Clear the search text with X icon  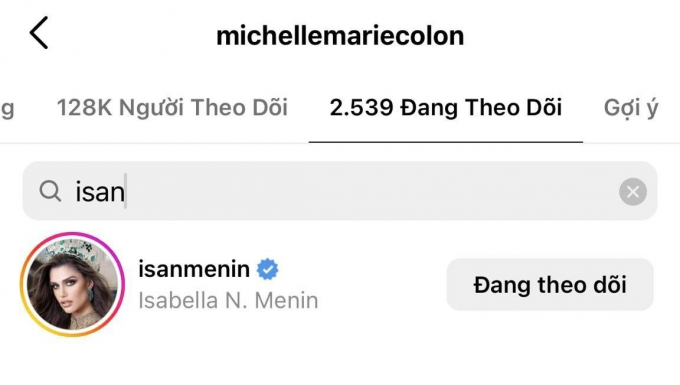(x=633, y=192)
